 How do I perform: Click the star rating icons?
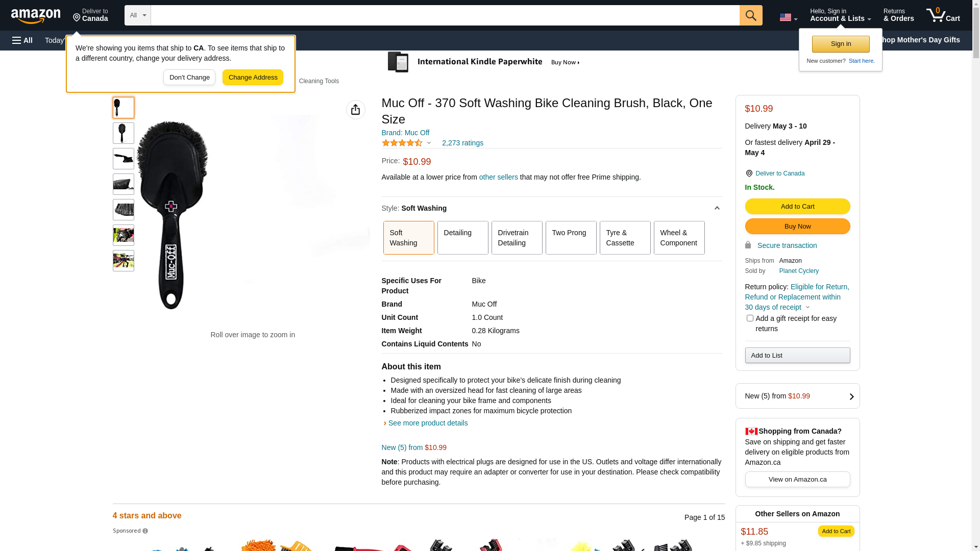pos(402,143)
